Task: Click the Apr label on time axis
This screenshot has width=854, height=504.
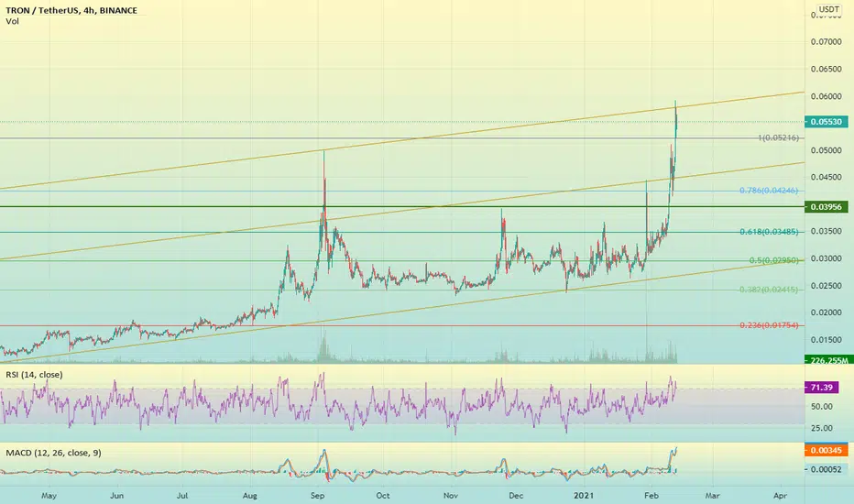Action: [781, 496]
